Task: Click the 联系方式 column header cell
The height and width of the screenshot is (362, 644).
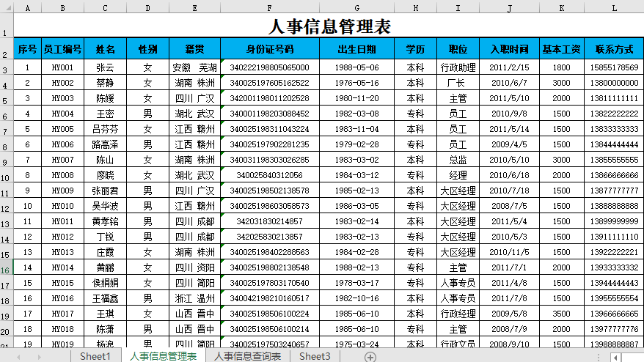Action: (615, 50)
